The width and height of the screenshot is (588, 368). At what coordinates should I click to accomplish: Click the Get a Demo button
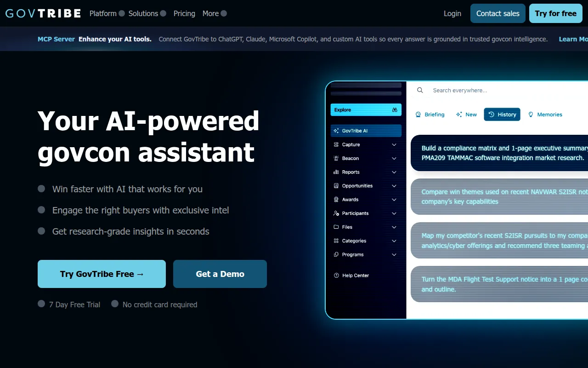220,274
